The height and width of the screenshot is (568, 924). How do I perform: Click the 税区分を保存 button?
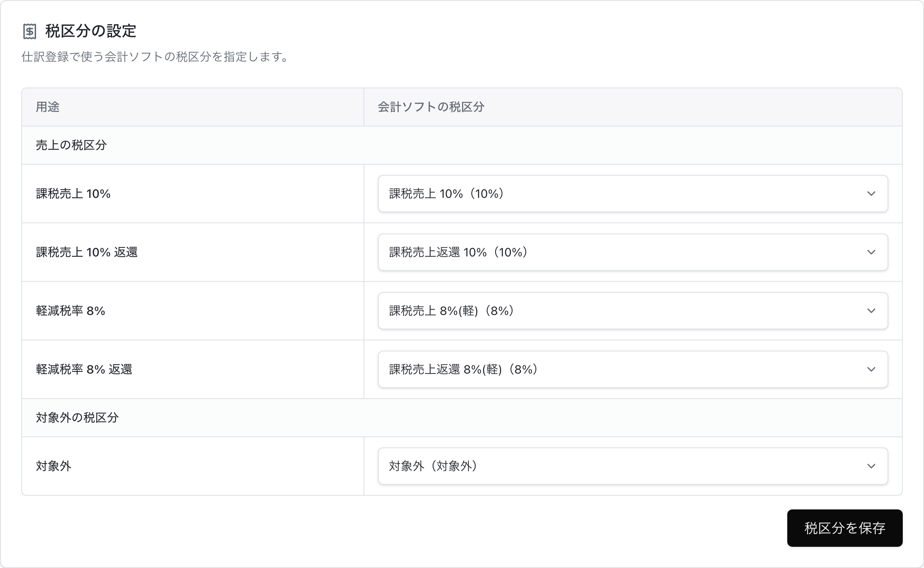coord(845,528)
